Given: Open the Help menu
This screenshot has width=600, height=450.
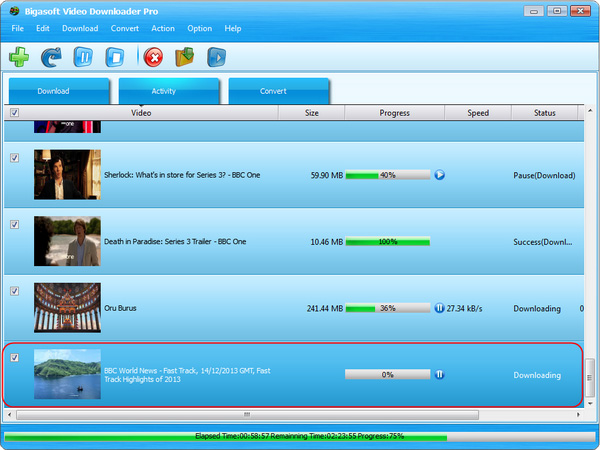Looking at the screenshot, I should [x=233, y=28].
